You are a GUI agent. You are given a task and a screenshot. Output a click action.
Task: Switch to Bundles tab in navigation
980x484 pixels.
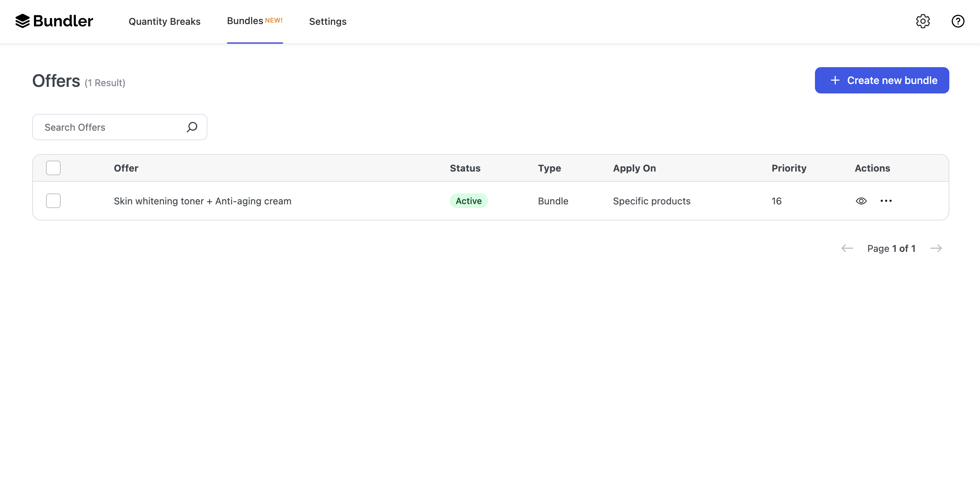pos(255,20)
